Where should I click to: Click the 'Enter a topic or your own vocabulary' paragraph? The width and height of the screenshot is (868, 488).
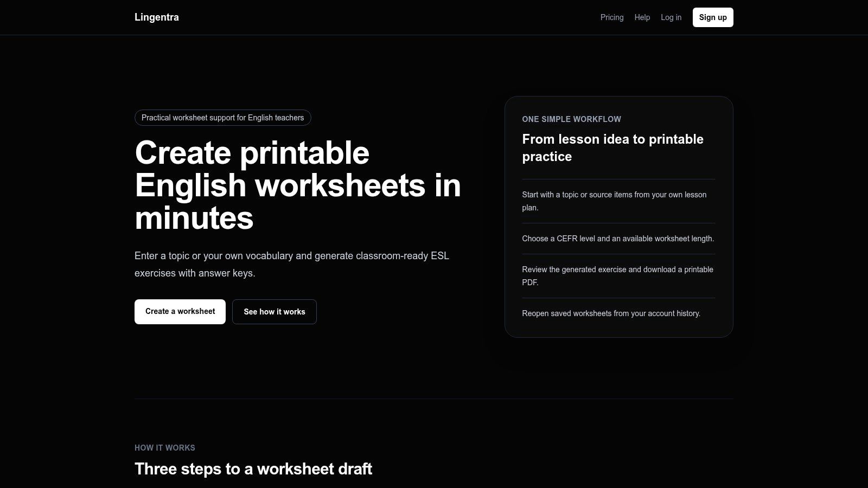click(x=292, y=265)
